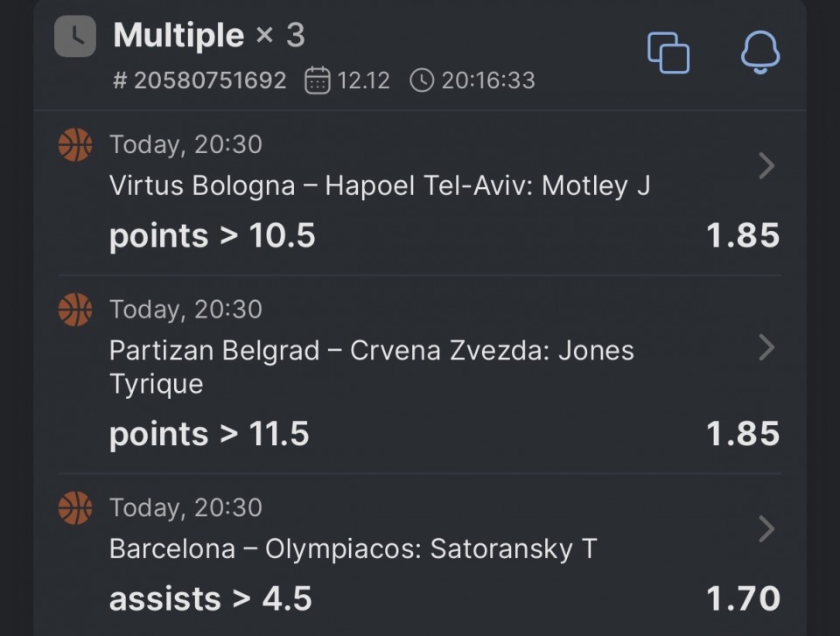Toggle the notification bell icon
Image resolution: width=840 pixels, height=636 pixels.
tap(759, 52)
